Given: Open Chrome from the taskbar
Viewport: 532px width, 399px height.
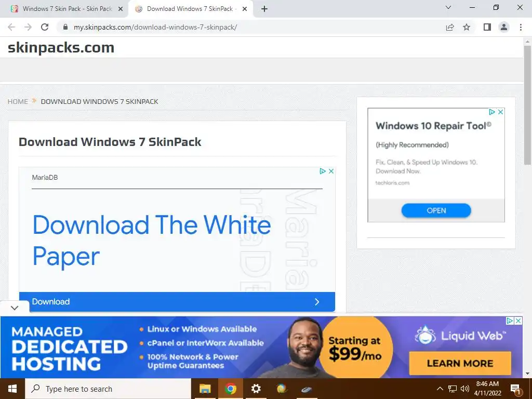Looking at the screenshot, I should tap(230, 389).
